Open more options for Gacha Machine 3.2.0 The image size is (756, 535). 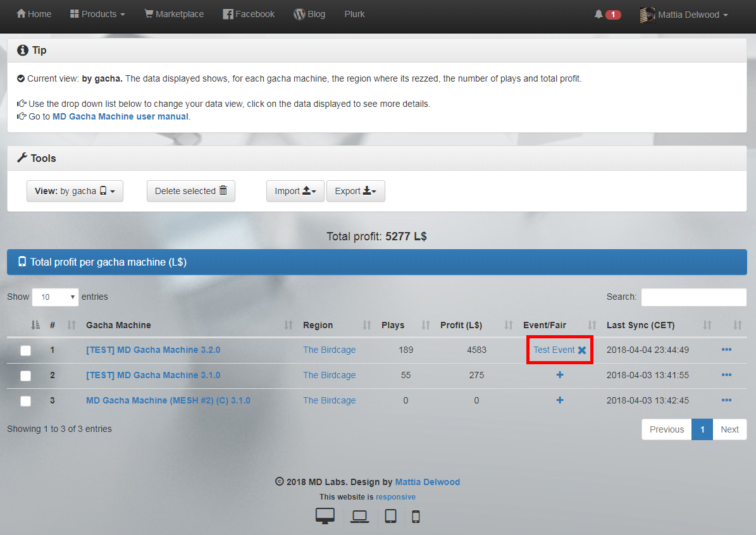pos(726,350)
